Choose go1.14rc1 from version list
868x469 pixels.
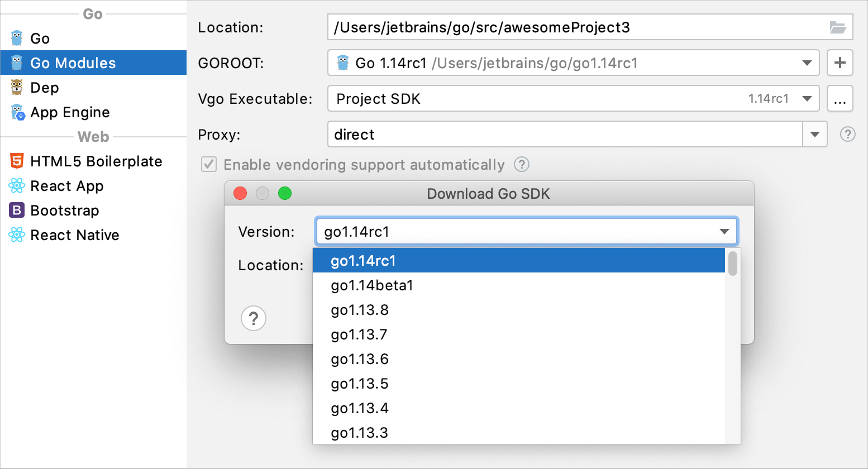(x=519, y=261)
